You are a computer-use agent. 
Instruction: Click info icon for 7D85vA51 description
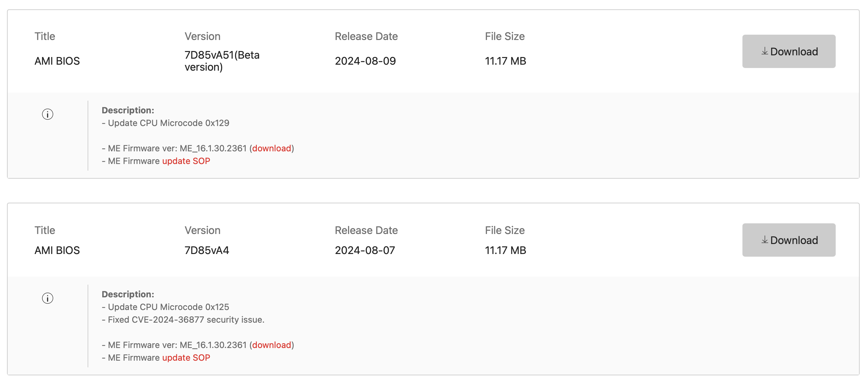pos(48,114)
